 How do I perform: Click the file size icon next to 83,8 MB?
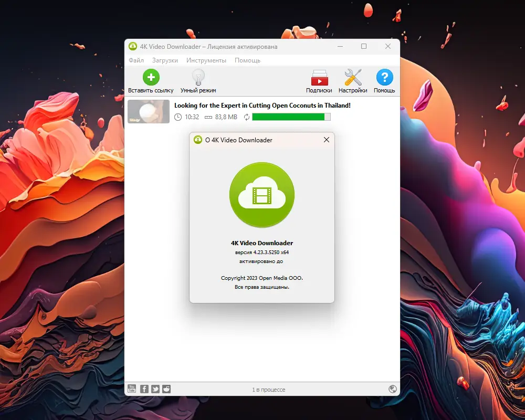click(x=208, y=117)
